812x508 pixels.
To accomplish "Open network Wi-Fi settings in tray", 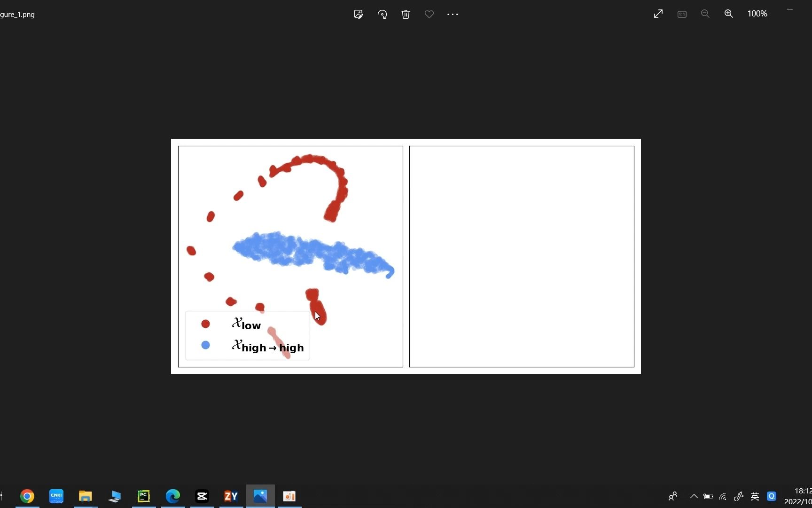I will pos(723,496).
